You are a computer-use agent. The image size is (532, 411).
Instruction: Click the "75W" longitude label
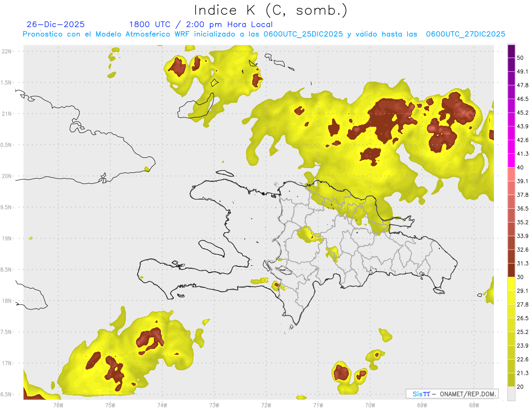110,405
